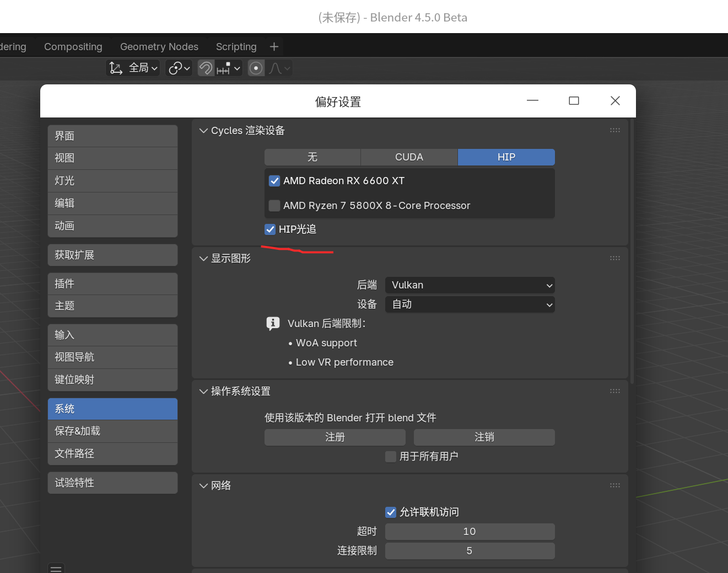Screen dimensions: 728x573
Task: Open the 保存&加载 preferences section
Action: pyautogui.click(x=112, y=431)
